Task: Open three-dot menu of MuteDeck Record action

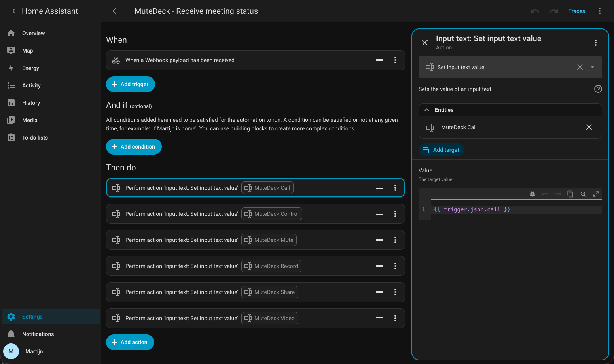Action: (x=395, y=266)
